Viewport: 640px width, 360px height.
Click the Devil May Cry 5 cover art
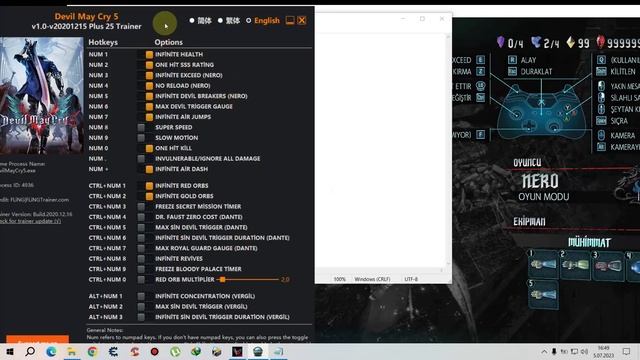(41, 96)
